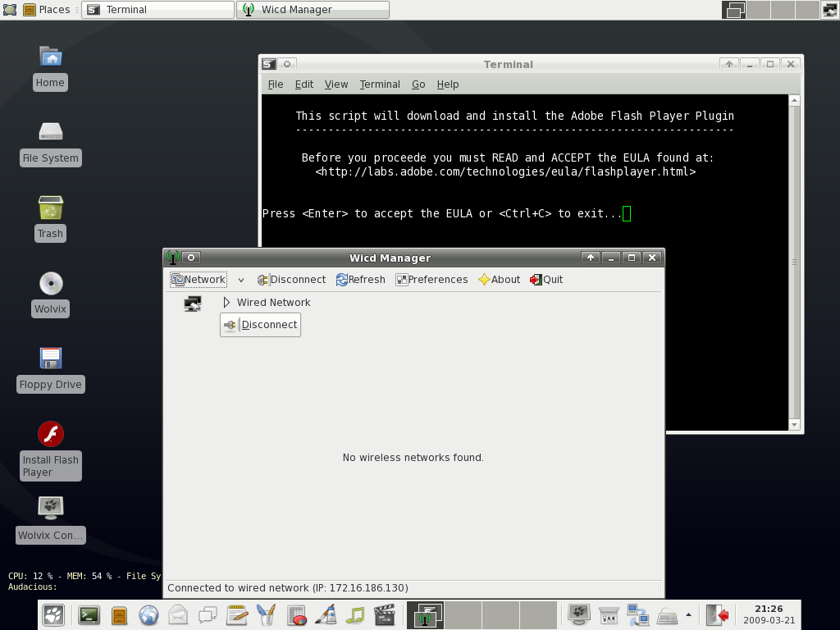Launch the notepad text editor icon
840x630 pixels.
point(237,615)
